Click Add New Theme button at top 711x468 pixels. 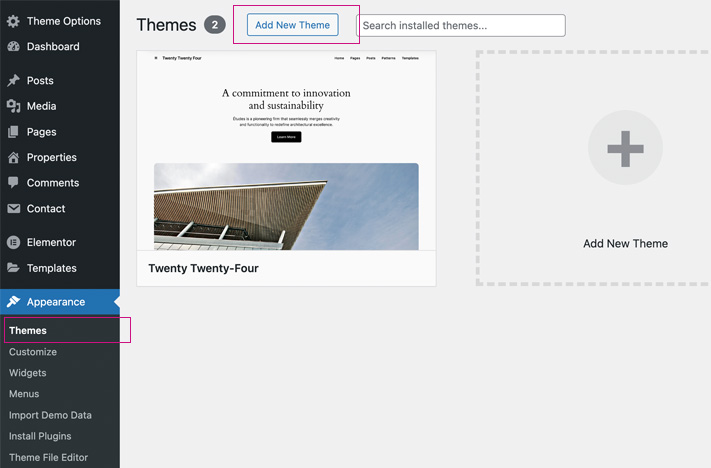coord(292,25)
